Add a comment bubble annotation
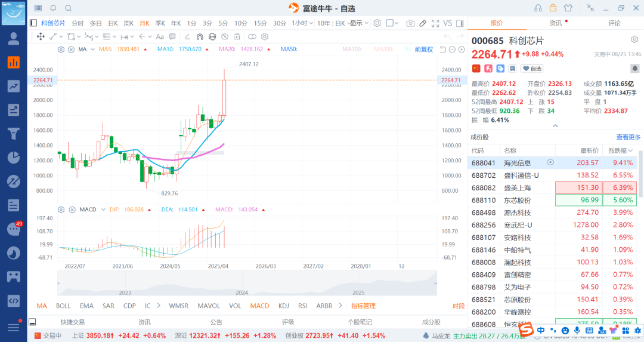This screenshot has width=644, height=342. pos(172,36)
